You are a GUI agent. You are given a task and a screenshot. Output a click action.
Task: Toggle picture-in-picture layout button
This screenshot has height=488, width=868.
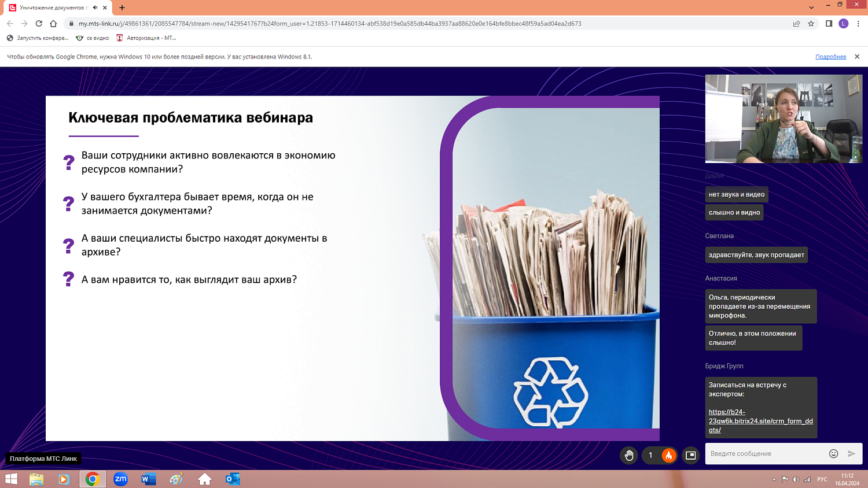coord(690,456)
